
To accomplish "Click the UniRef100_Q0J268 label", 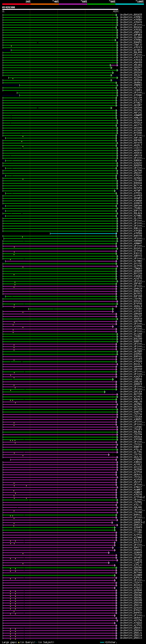I will pyautogui.click(x=131, y=334).
